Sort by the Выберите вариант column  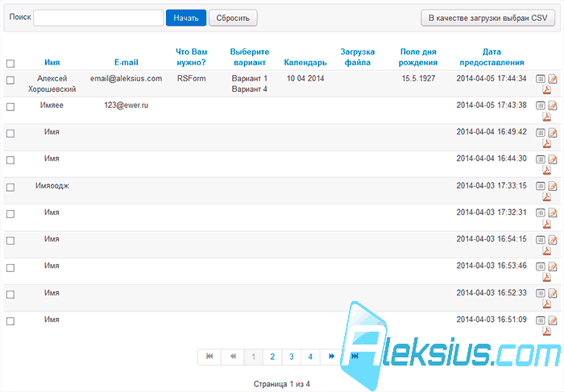[250, 57]
